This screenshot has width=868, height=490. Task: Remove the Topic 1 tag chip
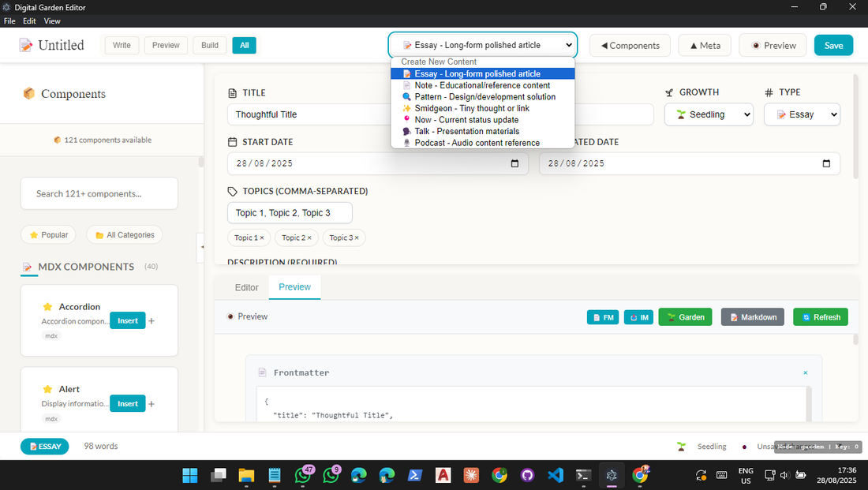[x=261, y=238]
